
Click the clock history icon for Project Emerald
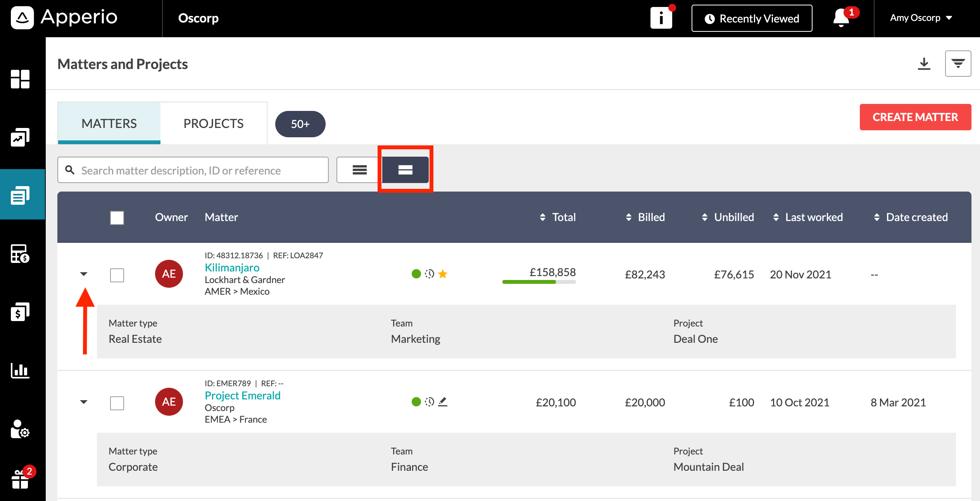pyautogui.click(x=430, y=402)
